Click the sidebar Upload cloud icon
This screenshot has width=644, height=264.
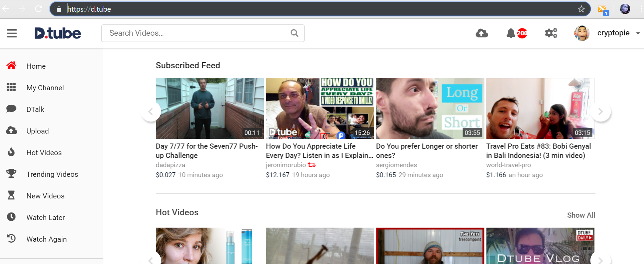click(11, 130)
